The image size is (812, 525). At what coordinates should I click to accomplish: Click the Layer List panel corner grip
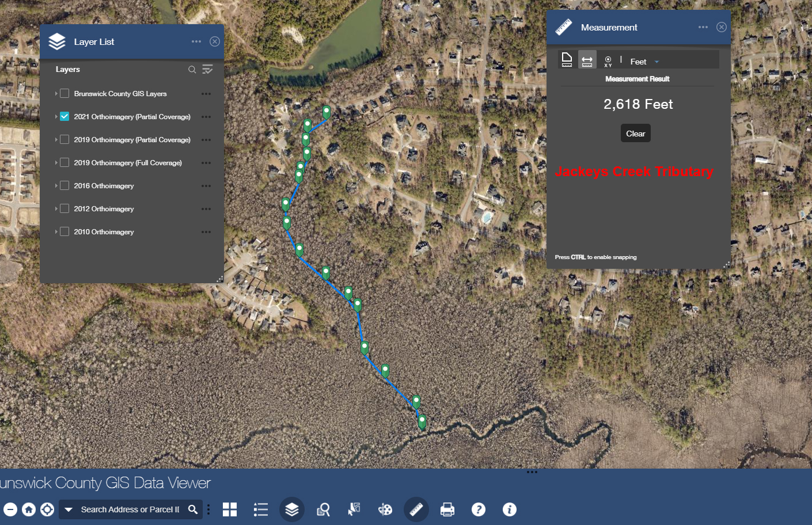pos(220,279)
